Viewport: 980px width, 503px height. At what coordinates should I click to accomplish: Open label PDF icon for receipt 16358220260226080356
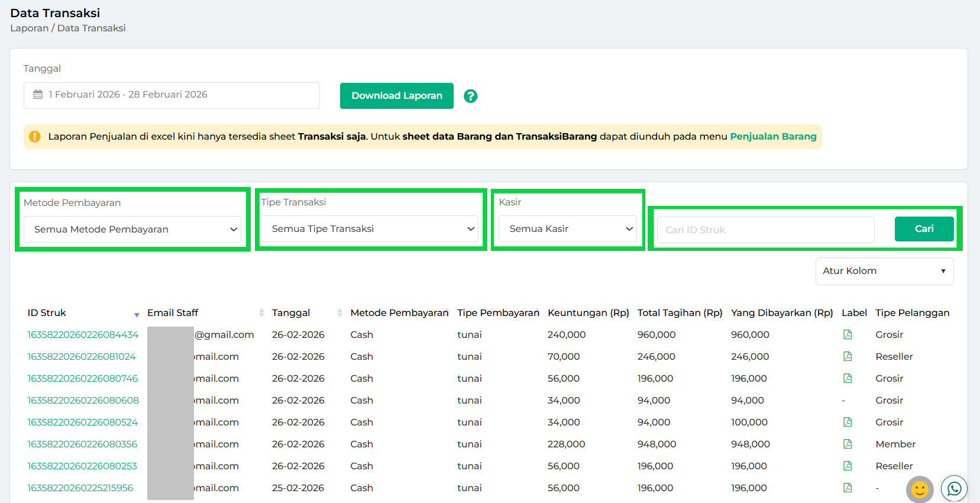[848, 444]
